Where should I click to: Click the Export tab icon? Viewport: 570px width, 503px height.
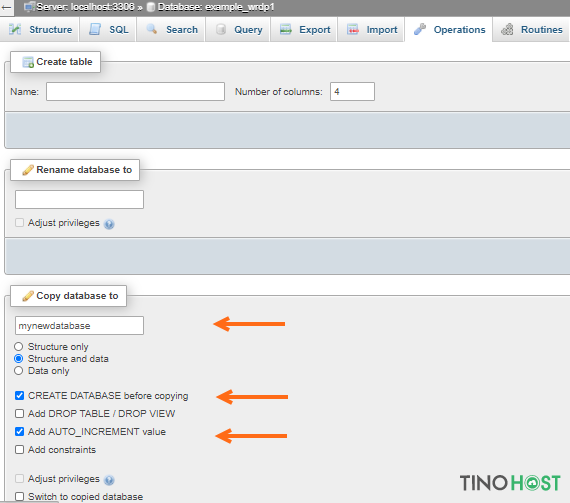pyautogui.click(x=286, y=29)
